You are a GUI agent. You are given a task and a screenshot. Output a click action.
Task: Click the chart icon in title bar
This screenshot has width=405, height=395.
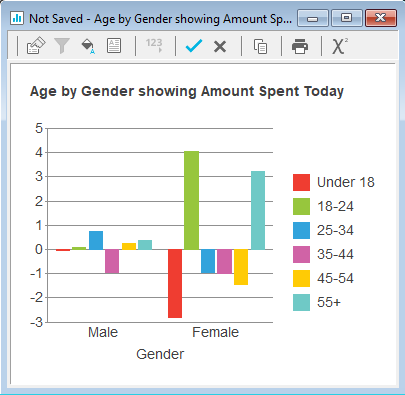pyautogui.click(x=17, y=18)
